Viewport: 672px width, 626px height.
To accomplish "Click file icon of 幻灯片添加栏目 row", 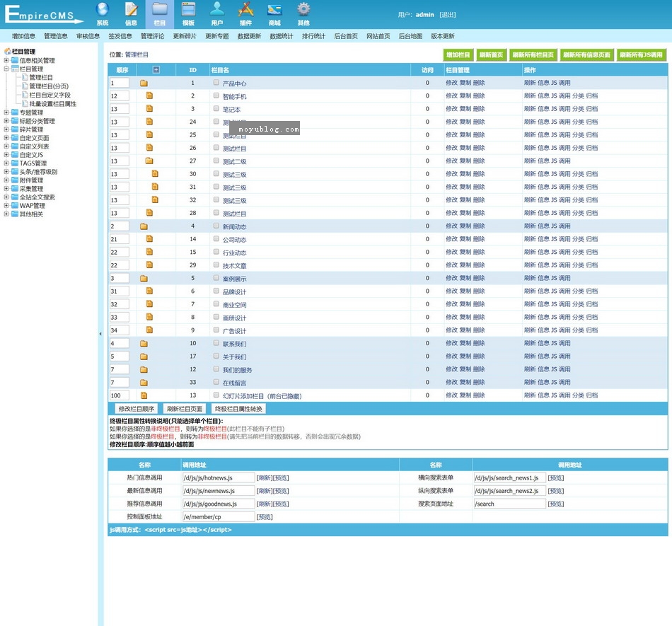I will tap(144, 395).
